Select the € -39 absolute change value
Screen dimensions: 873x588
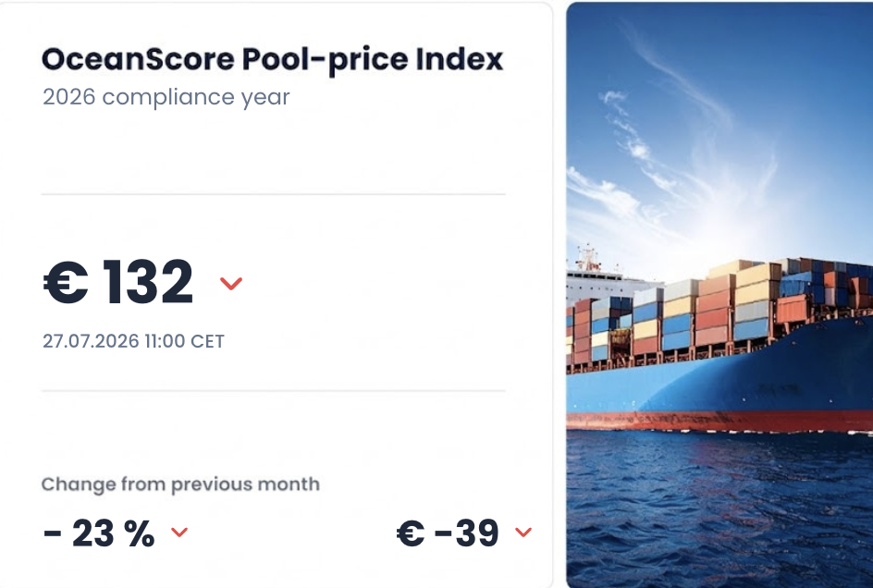pos(448,533)
